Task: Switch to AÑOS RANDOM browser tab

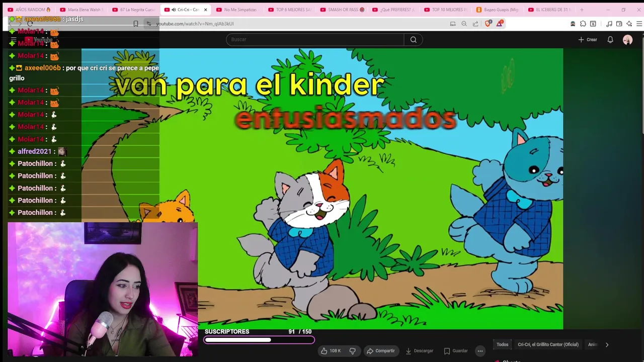Action: [29, 10]
